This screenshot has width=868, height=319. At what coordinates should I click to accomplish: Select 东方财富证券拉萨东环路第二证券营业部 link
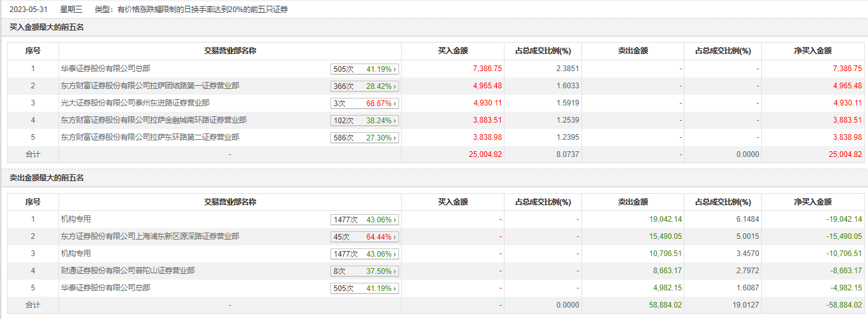point(149,137)
